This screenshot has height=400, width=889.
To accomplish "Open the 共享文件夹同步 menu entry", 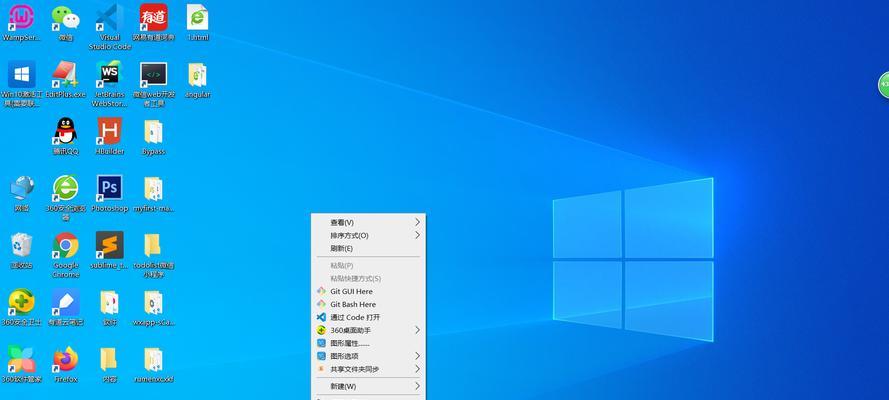I will tap(368, 369).
